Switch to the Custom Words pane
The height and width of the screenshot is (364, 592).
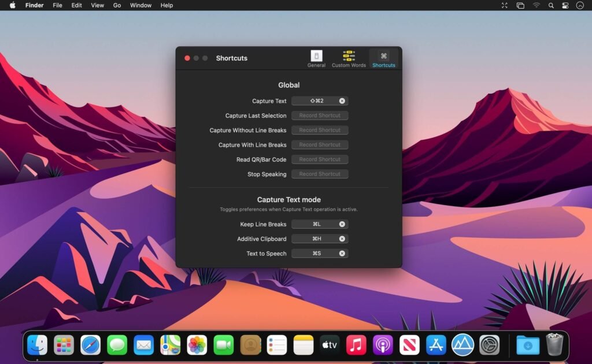[349, 58]
